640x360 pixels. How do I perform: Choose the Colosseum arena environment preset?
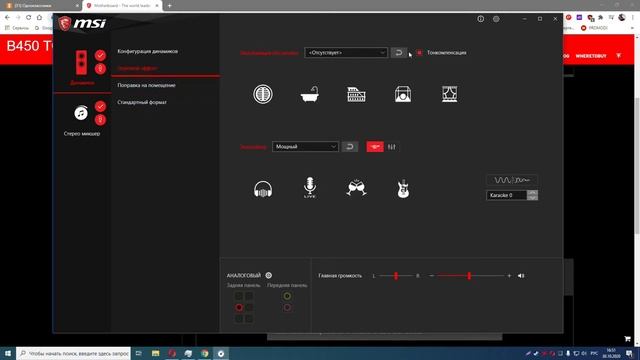coord(356,94)
